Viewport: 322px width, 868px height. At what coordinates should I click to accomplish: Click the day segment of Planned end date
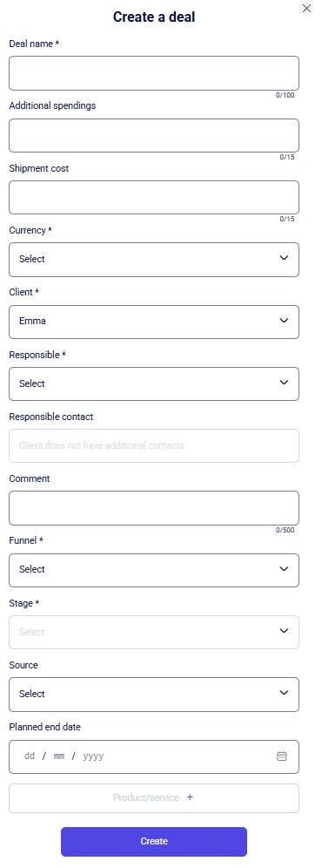(30, 756)
